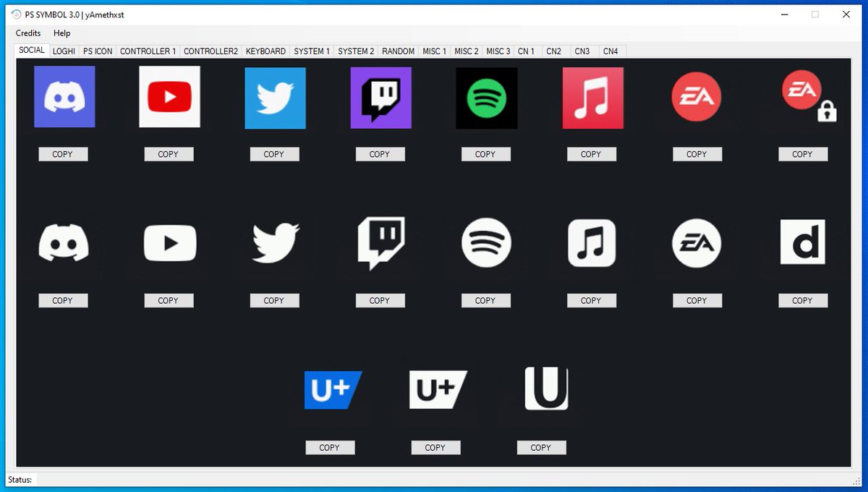Click the colored Discord icon
This screenshot has width=868, height=492.
pos(64,97)
